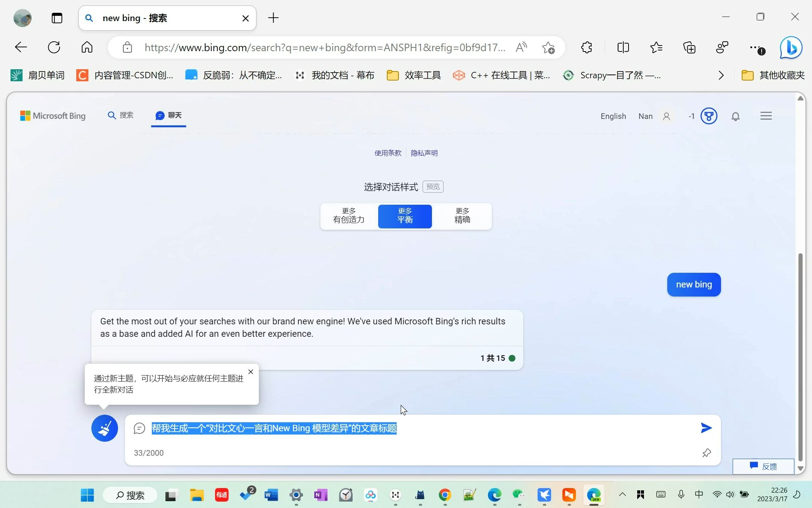Open tab actions menu icon

click(57, 18)
